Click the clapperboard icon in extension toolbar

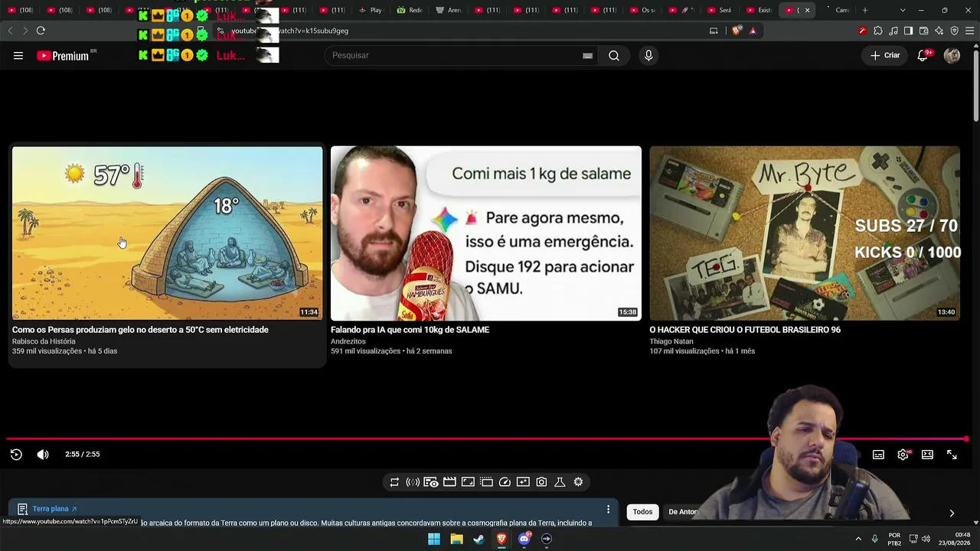coord(449,482)
